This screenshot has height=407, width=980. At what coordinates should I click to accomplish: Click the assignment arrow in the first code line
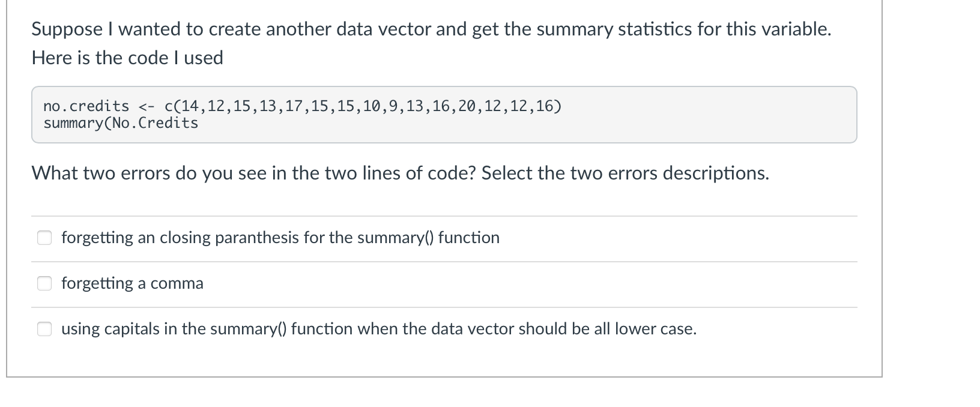coord(147,107)
